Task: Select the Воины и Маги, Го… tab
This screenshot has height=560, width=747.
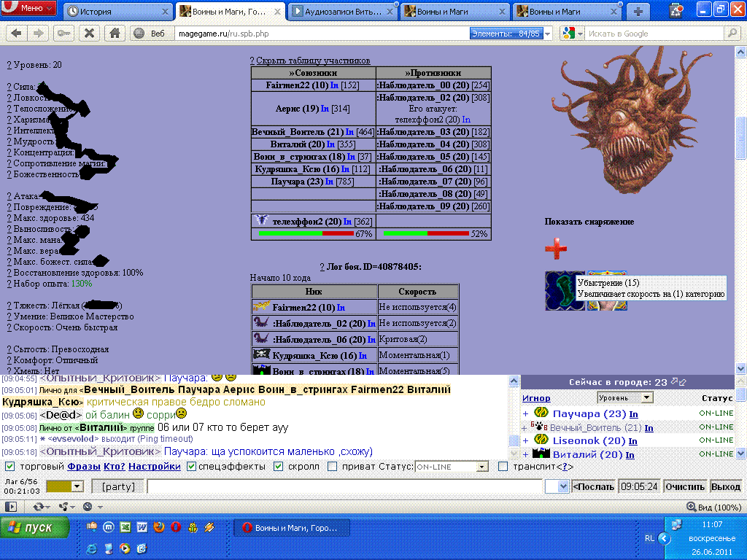Action: 228,12
